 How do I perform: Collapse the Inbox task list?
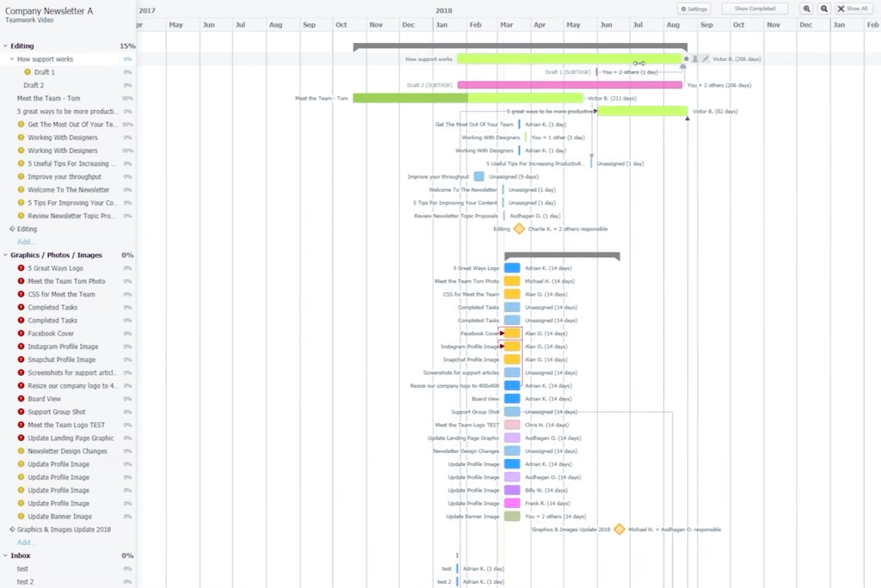coord(6,555)
